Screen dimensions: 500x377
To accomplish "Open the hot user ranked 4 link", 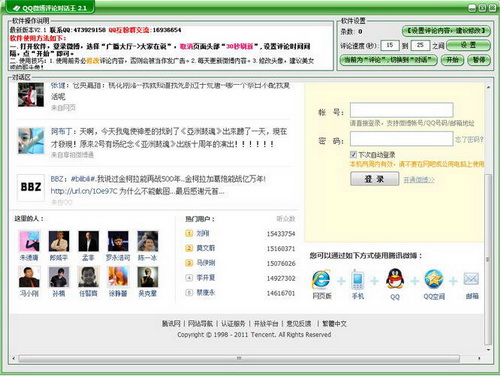I will 206,277.
